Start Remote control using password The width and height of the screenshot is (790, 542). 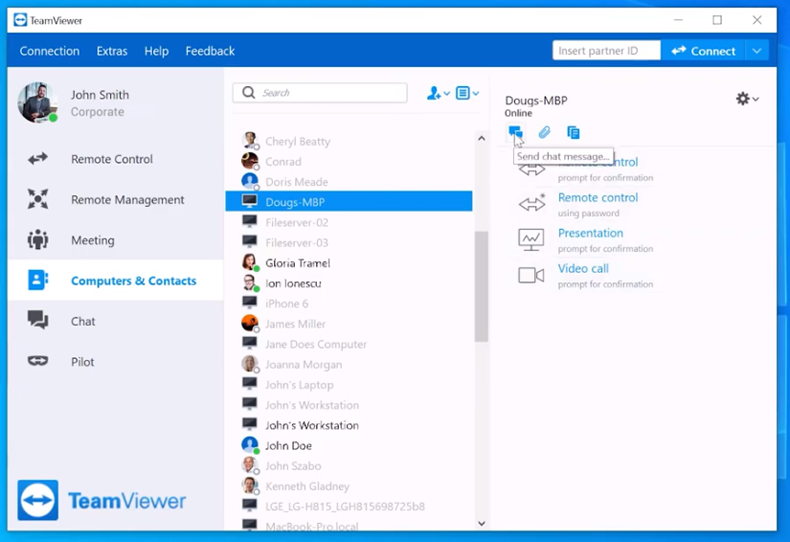point(598,197)
